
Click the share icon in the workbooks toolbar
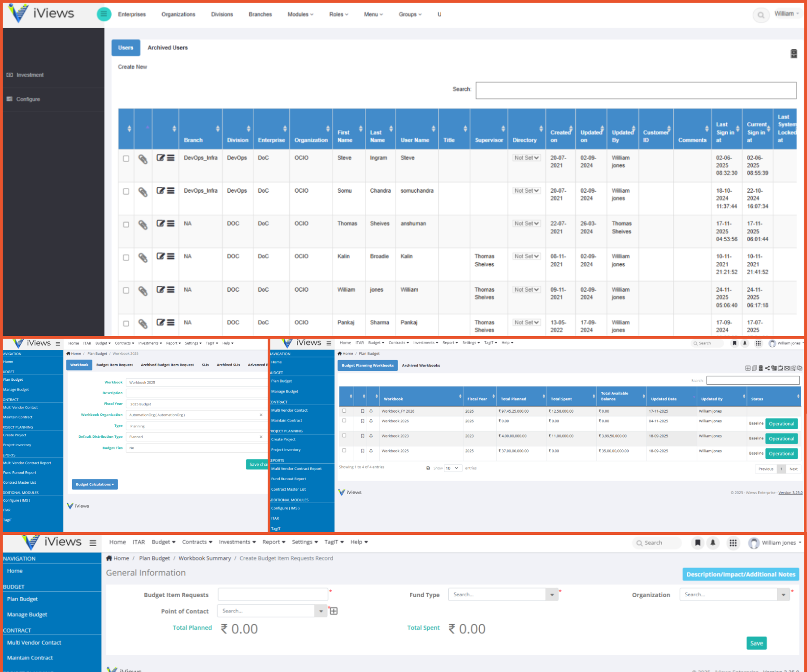(x=768, y=368)
